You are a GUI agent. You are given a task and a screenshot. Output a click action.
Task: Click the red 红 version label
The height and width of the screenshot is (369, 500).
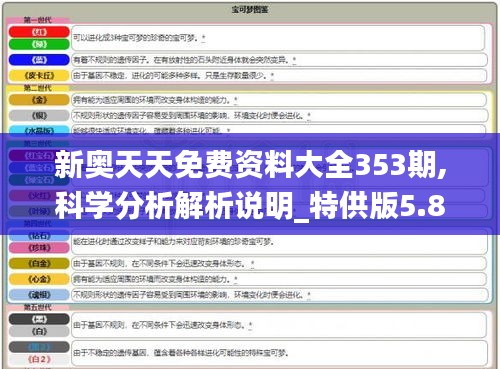coord(39,32)
